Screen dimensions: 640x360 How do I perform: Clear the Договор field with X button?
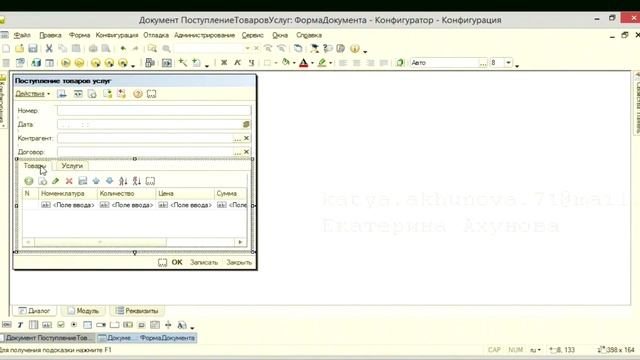(246, 152)
